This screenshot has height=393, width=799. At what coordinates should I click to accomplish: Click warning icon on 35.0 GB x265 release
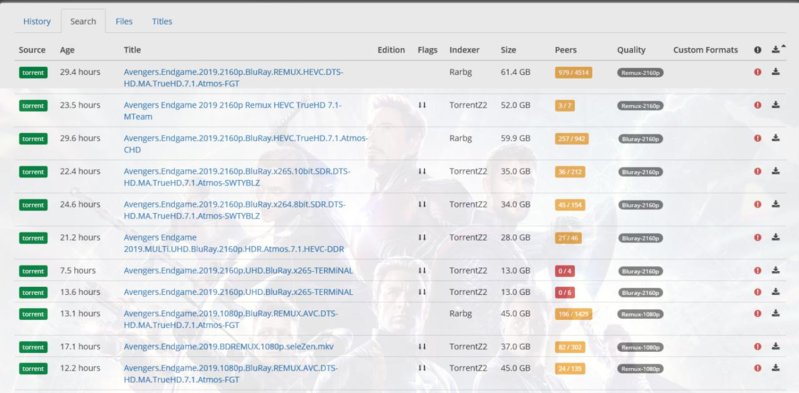[x=758, y=171]
